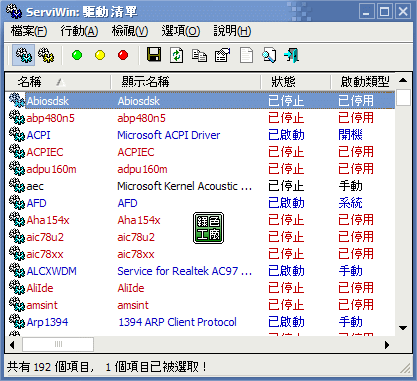Image resolution: width=417 pixels, height=381 pixels.
Task: Click the vertical scrollbar up arrow
Action: (x=403, y=80)
